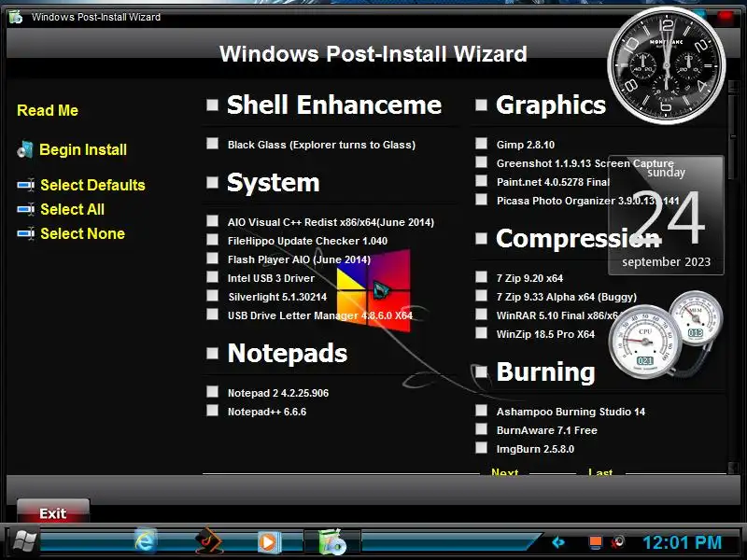Screen dimensions: 747x560
Task: Click 'Notepad++ 6.6.6' item text
Action: (267, 412)
